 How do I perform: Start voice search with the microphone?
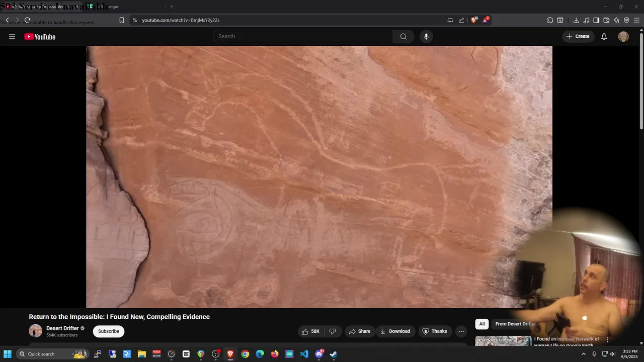coord(426,36)
